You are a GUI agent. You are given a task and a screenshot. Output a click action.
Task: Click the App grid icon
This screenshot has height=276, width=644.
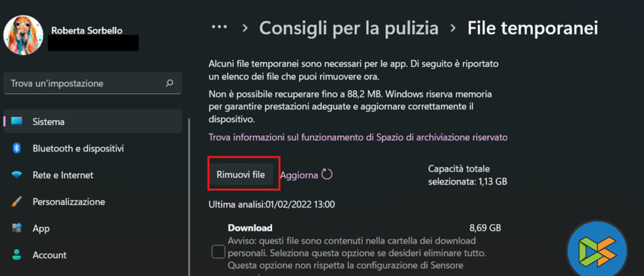click(x=17, y=229)
